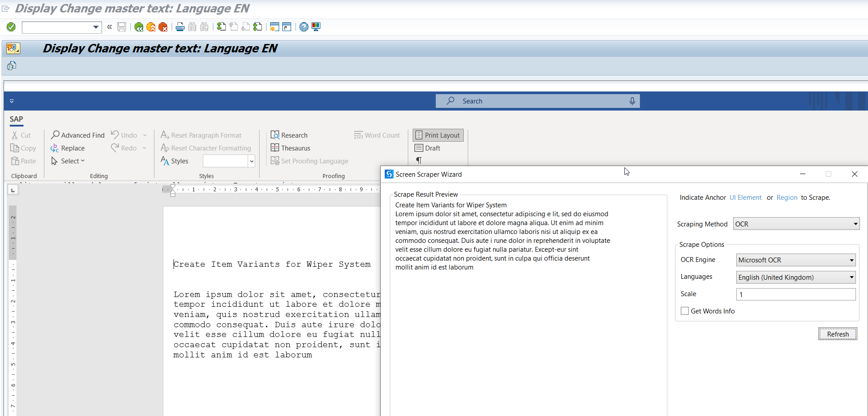The width and height of the screenshot is (868, 416).
Task: Click the Region link
Action: [x=787, y=197]
